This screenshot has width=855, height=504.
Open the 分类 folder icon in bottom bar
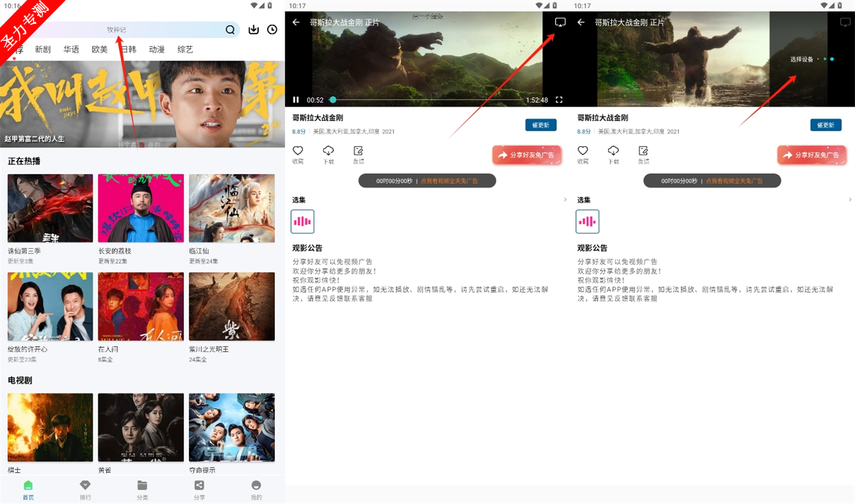click(142, 485)
